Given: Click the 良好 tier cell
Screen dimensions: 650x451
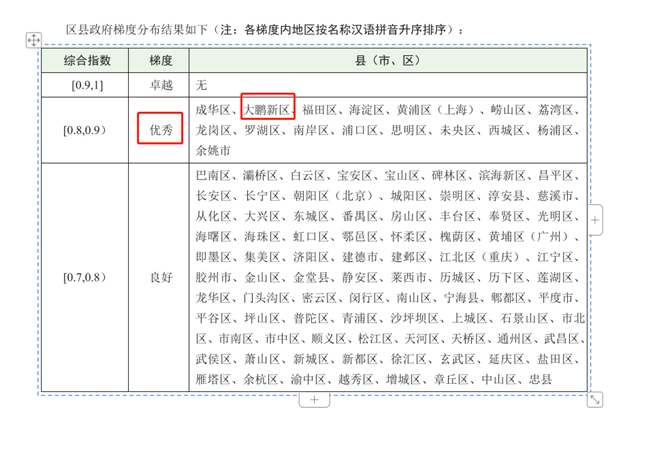Looking at the screenshot, I should 159,277.
